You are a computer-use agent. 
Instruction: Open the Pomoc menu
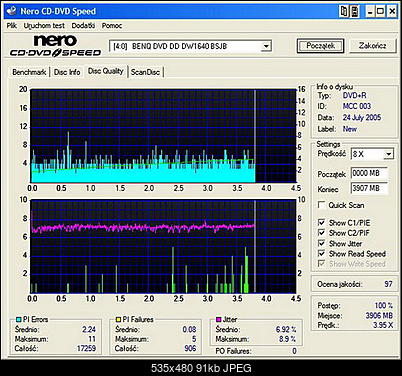(x=112, y=26)
